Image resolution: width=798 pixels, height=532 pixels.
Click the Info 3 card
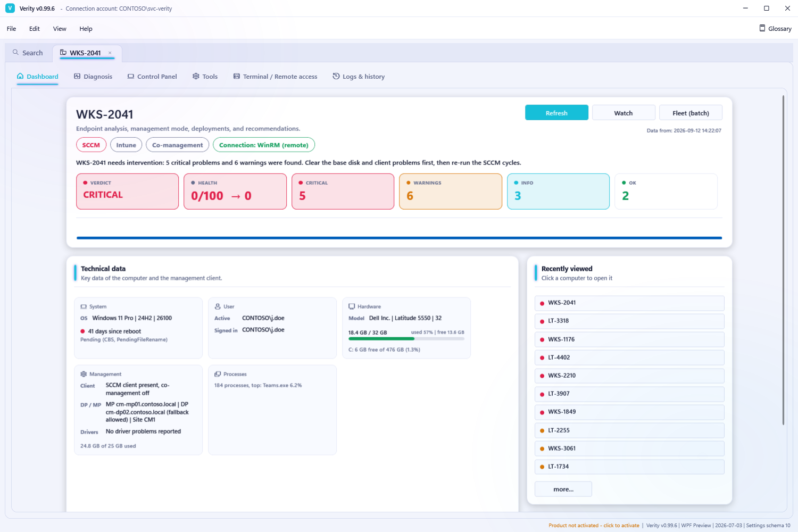pos(558,192)
